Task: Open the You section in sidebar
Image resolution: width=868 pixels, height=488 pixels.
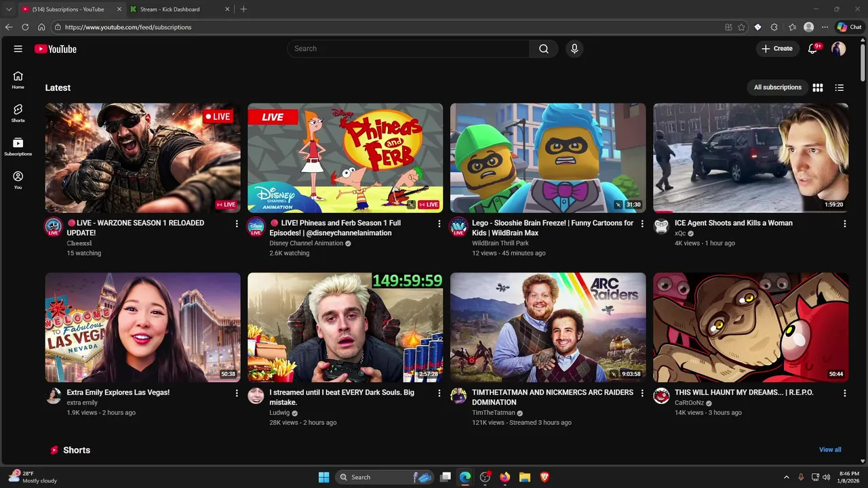Action: [x=18, y=180]
